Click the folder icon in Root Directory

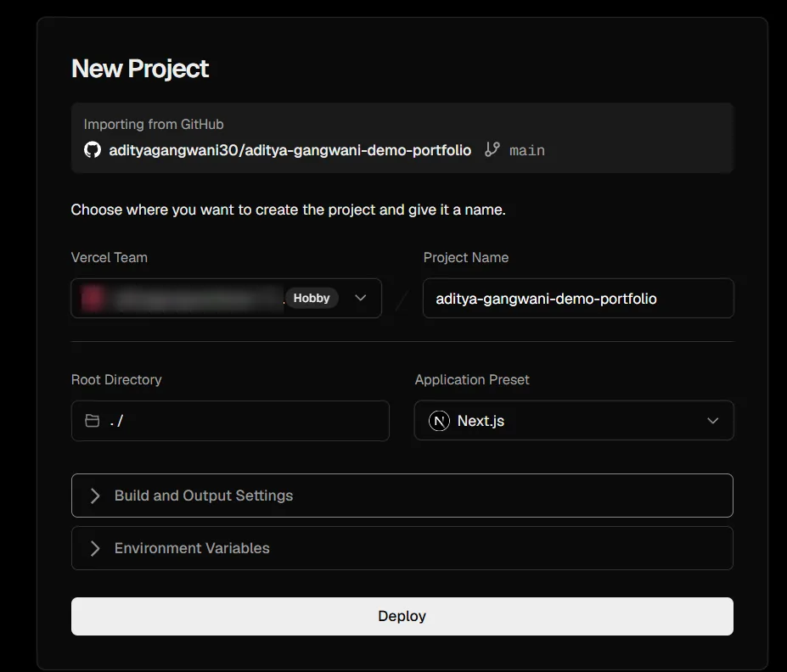(93, 421)
